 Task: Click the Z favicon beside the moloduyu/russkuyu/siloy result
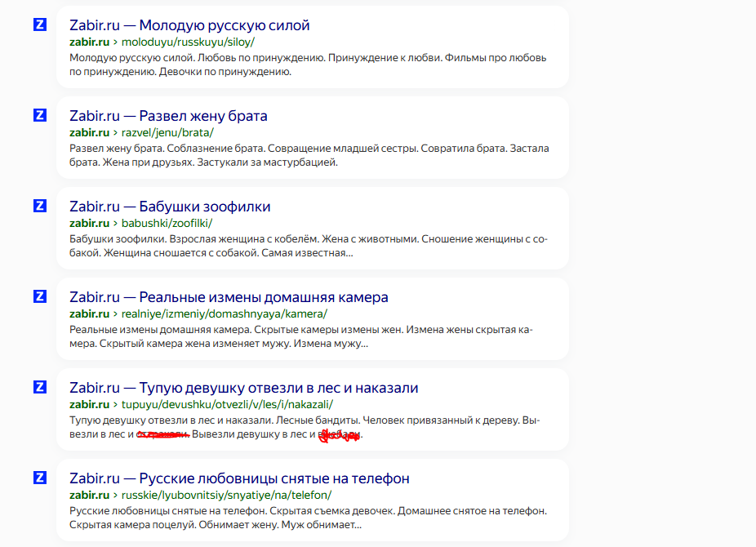[40, 24]
